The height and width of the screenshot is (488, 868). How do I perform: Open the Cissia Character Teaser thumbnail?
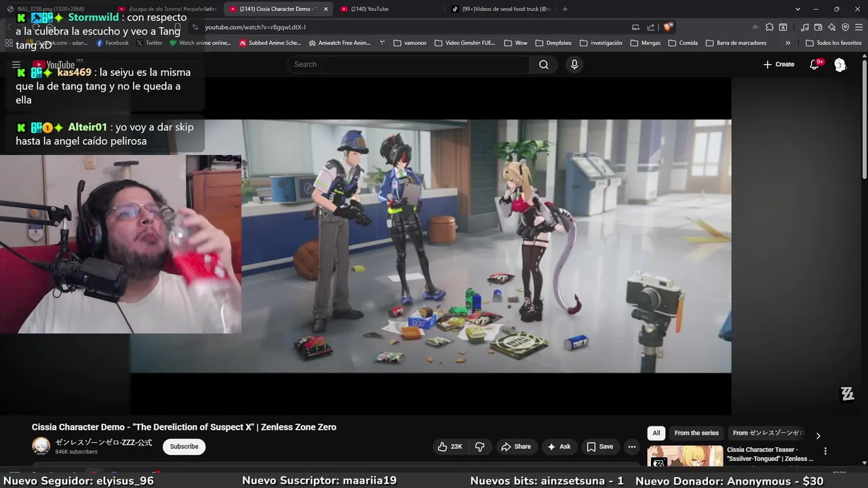tap(685, 457)
